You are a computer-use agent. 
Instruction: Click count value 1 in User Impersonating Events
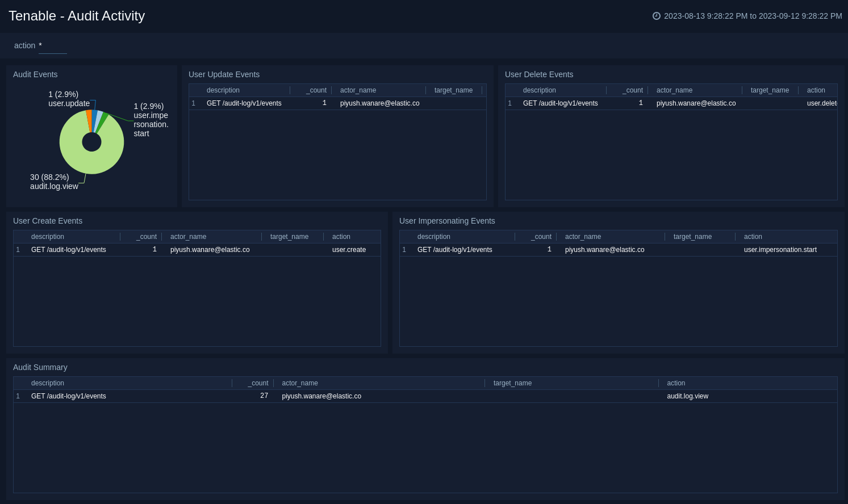coord(549,249)
